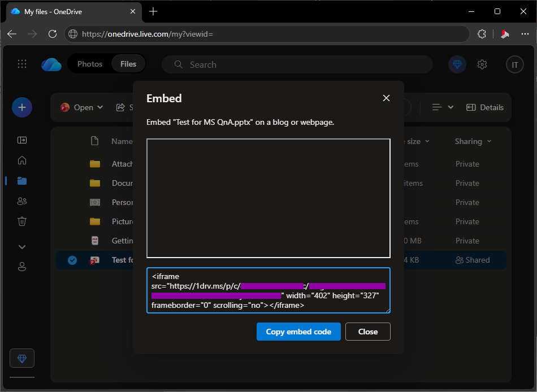Click the globe site info icon

72,34
